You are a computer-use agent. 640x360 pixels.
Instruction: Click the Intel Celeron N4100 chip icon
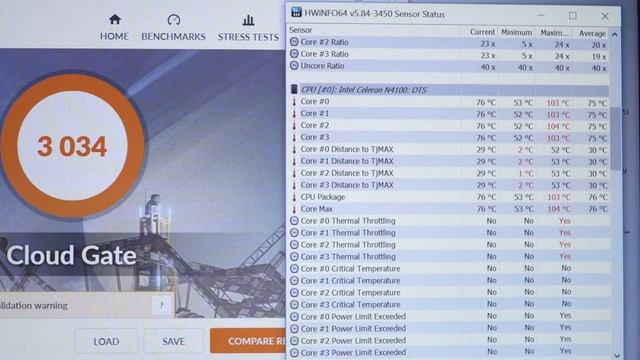(294, 89)
